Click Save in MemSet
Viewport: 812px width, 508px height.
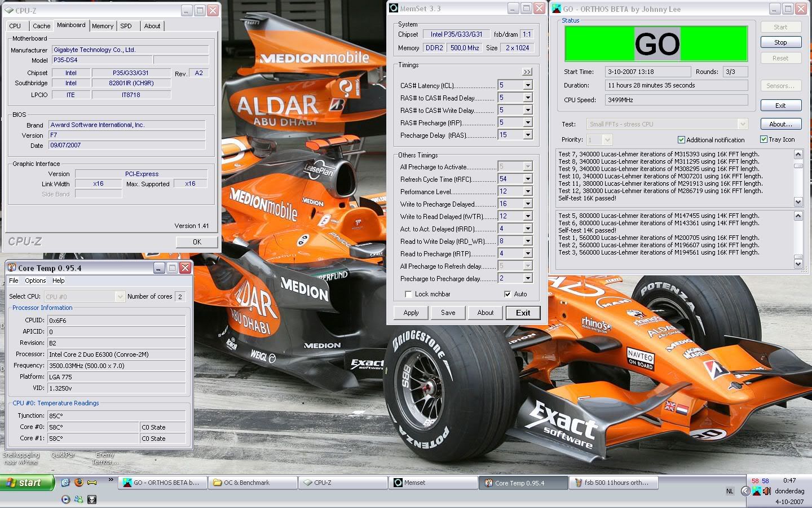pyautogui.click(x=448, y=313)
